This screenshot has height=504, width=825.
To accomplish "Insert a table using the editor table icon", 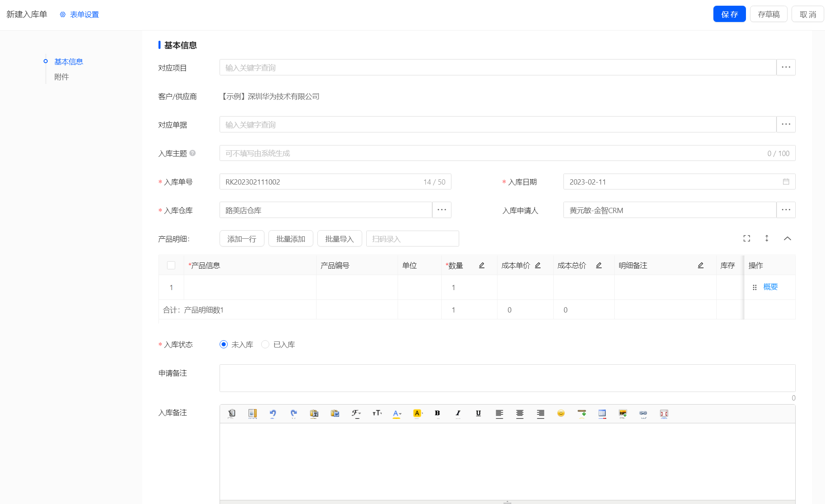I will (602, 414).
